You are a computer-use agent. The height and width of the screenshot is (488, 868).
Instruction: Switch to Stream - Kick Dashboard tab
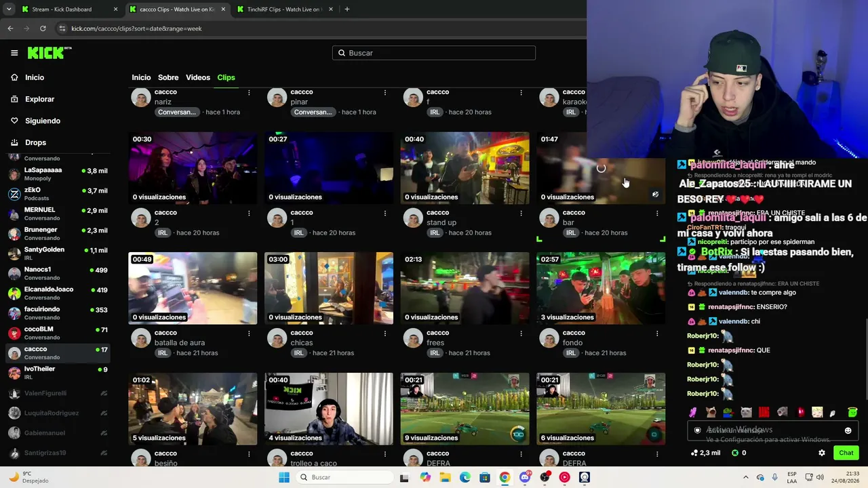tap(69, 9)
